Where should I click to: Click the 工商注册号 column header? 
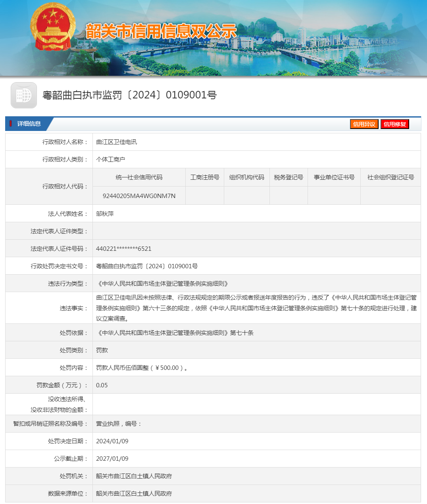(205, 177)
